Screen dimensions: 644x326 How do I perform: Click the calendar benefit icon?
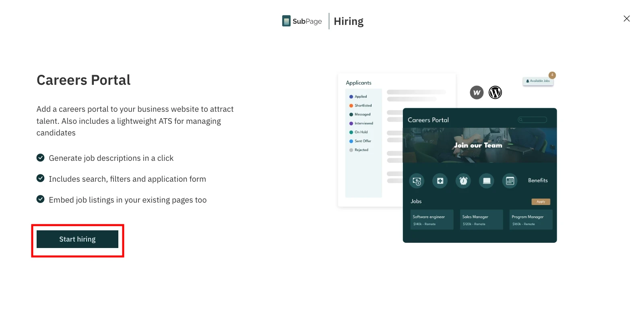pos(510,181)
